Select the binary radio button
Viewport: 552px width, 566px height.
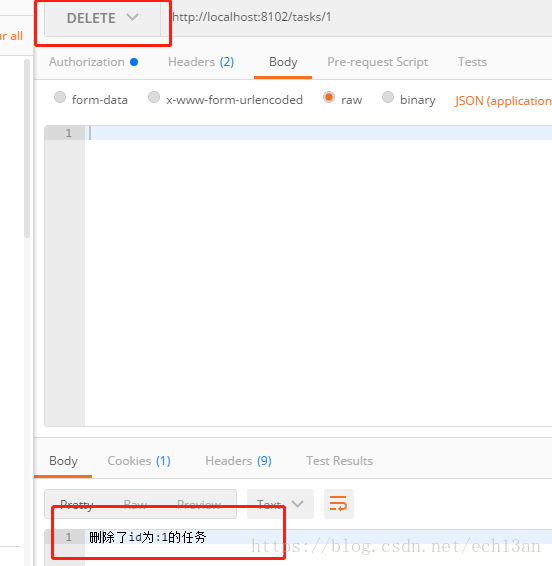click(x=388, y=97)
